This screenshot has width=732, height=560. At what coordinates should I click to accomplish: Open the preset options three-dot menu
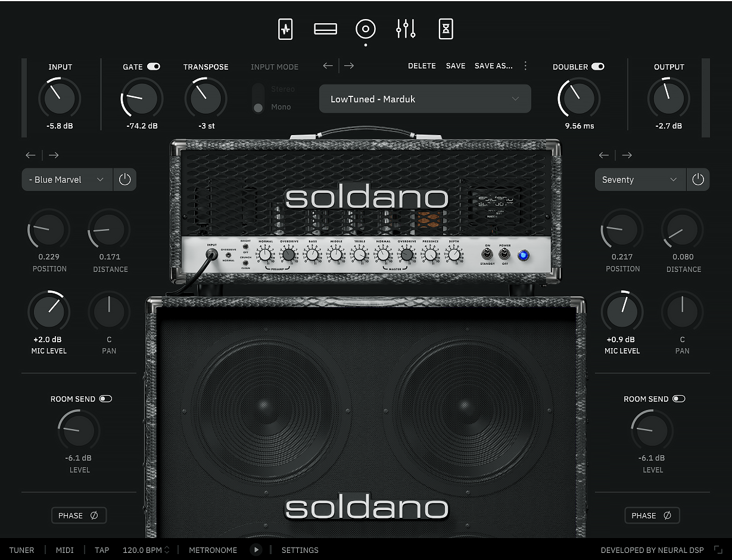[x=525, y=65]
